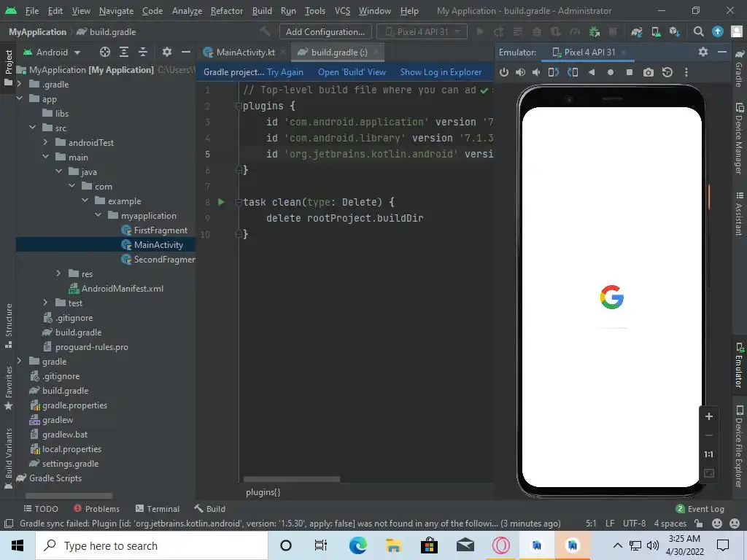
Task: Click the Make Project hammer icon
Action: [265, 32]
